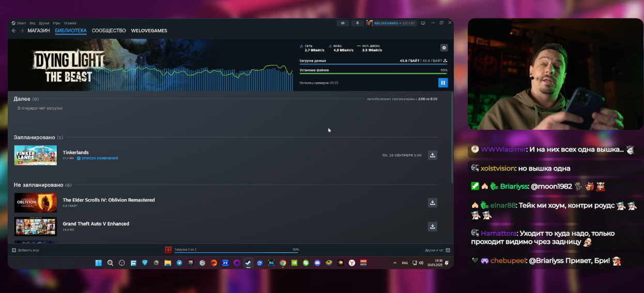Click the Загрузка данных progress bar

374,64
